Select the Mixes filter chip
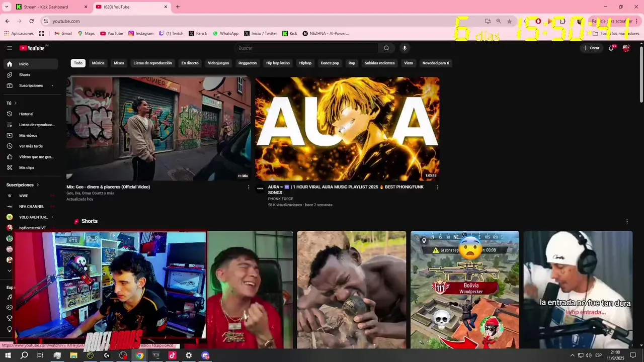This screenshot has height=362, width=644. click(119, 63)
